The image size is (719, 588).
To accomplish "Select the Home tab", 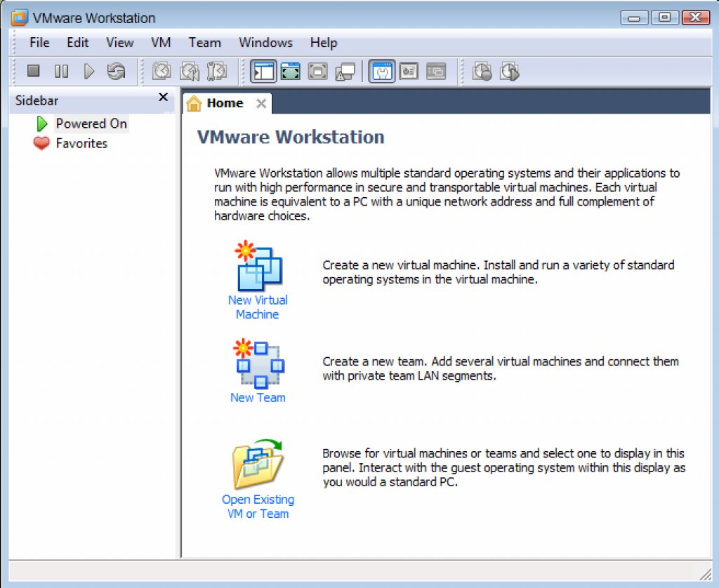I will click(225, 103).
